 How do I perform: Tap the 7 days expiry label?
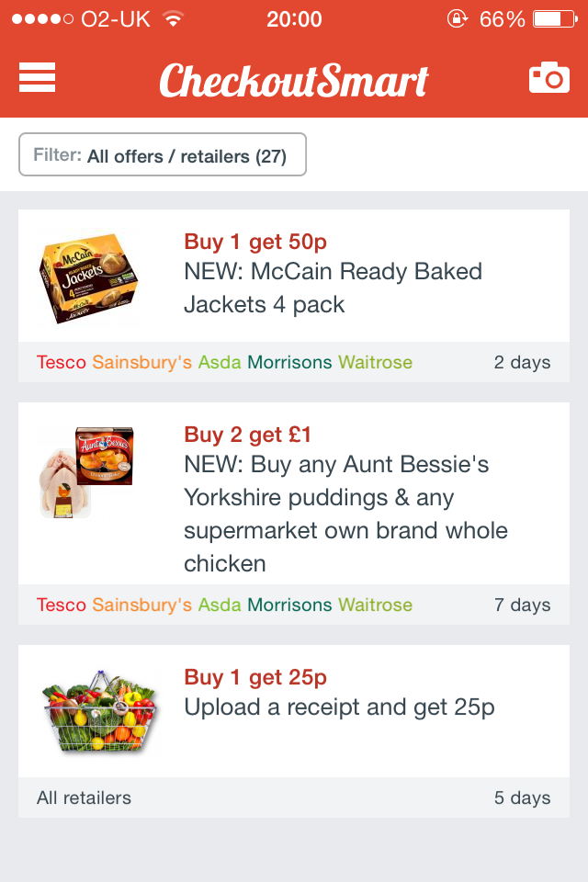coord(522,605)
